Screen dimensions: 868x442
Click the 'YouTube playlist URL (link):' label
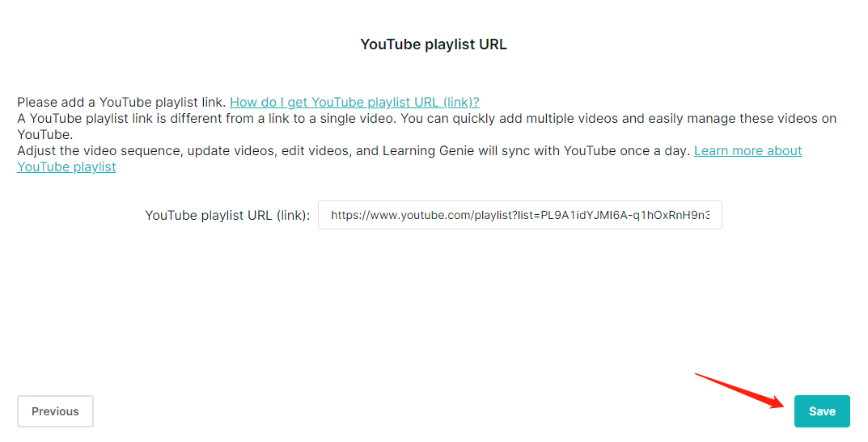pyautogui.click(x=227, y=216)
